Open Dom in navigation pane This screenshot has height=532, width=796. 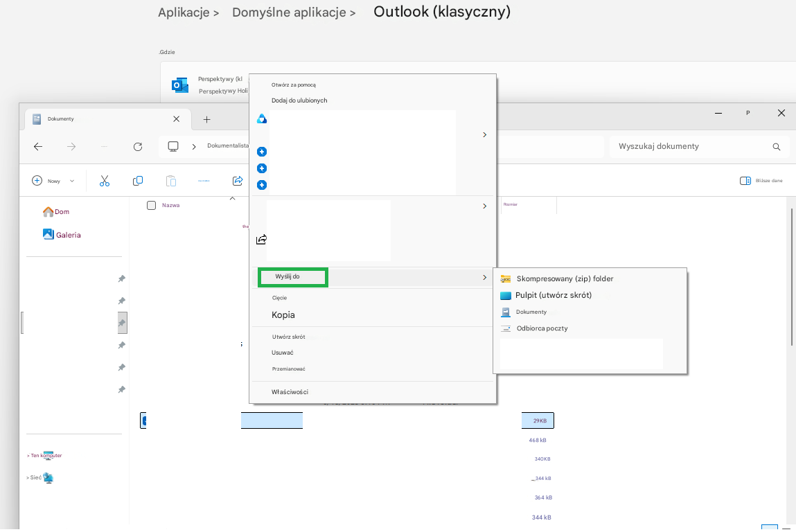pos(56,212)
